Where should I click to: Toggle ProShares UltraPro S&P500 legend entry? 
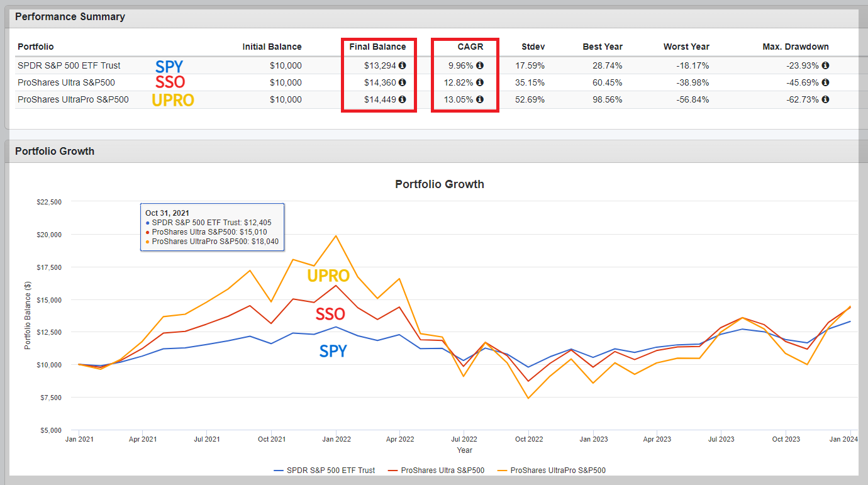click(551, 470)
